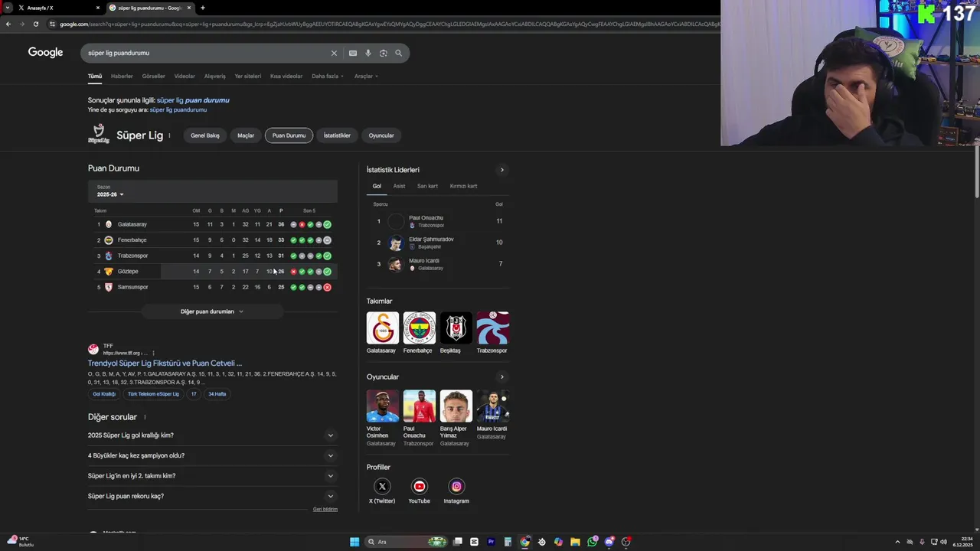Open the Araçlar dropdown

[366, 77]
